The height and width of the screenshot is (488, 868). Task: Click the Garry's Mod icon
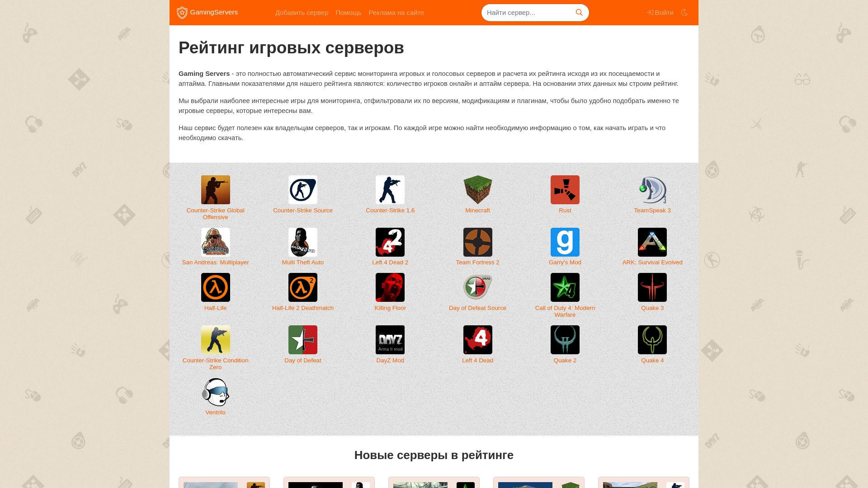pyautogui.click(x=565, y=242)
